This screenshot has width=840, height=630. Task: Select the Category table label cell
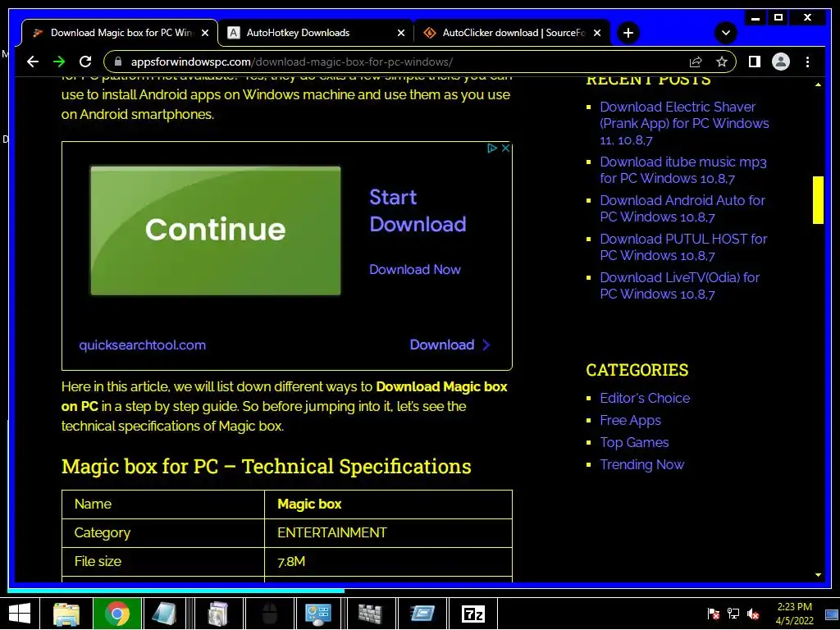pyautogui.click(x=163, y=533)
